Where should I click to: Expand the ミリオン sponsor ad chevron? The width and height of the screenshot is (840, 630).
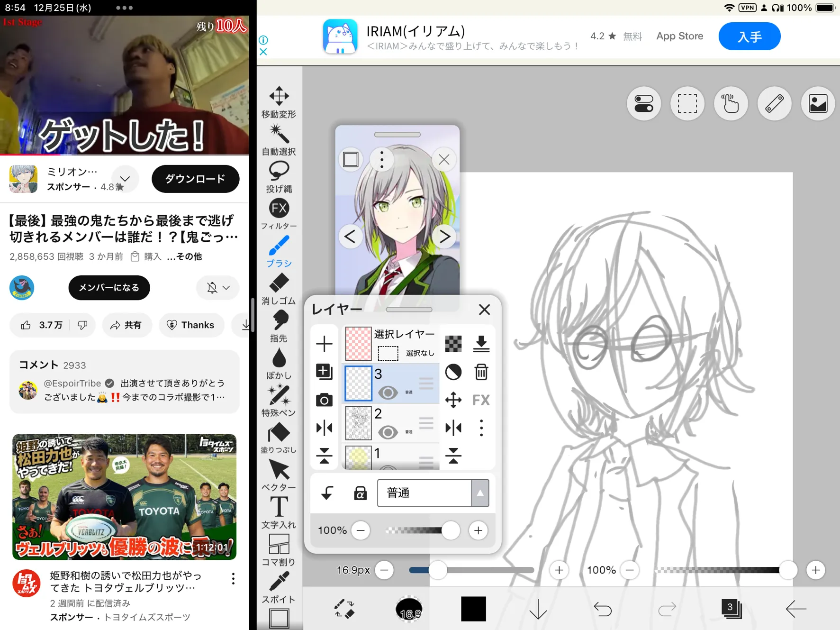(125, 179)
